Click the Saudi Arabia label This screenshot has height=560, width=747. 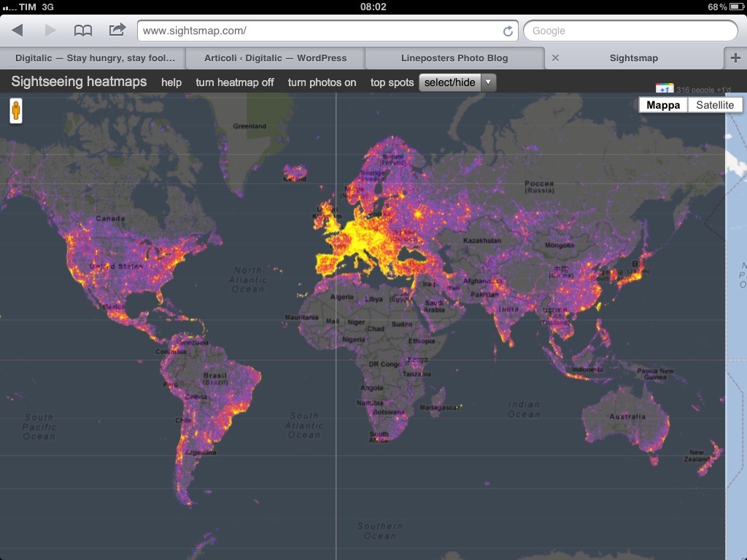(x=435, y=306)
